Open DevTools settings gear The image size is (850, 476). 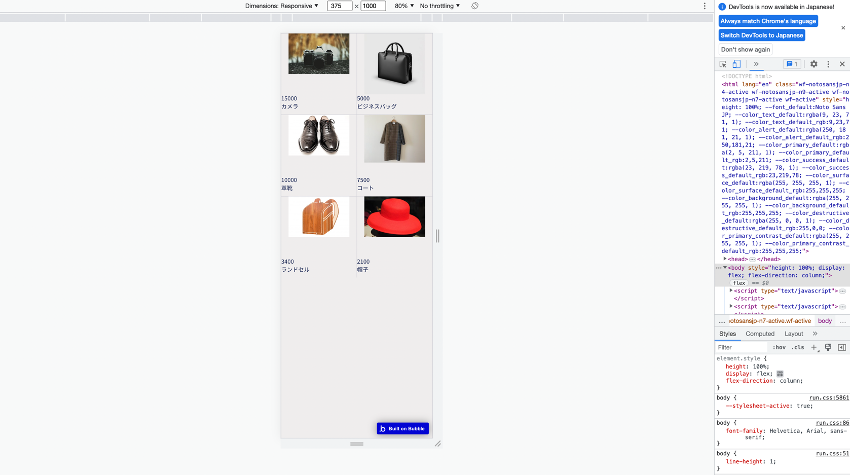click(x=813, y=64)
